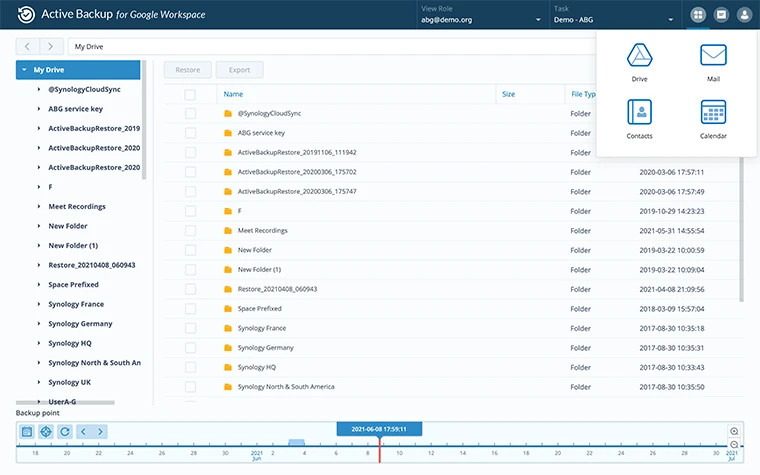Click the Export button
This screenshot has width=760, height=475.
(239, 70)
